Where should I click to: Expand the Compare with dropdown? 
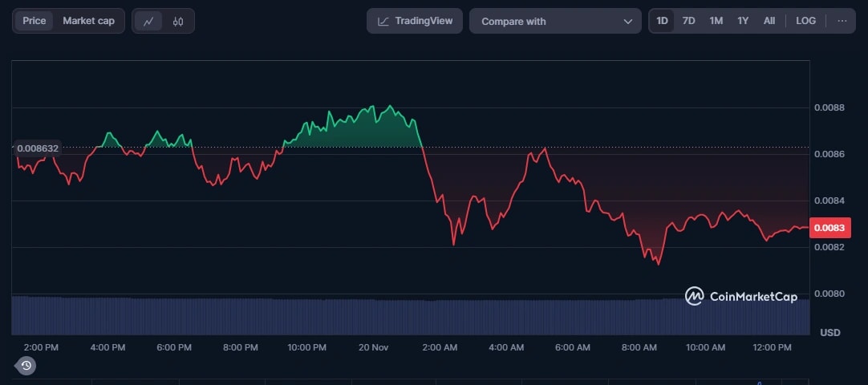[x=555, y=22]
